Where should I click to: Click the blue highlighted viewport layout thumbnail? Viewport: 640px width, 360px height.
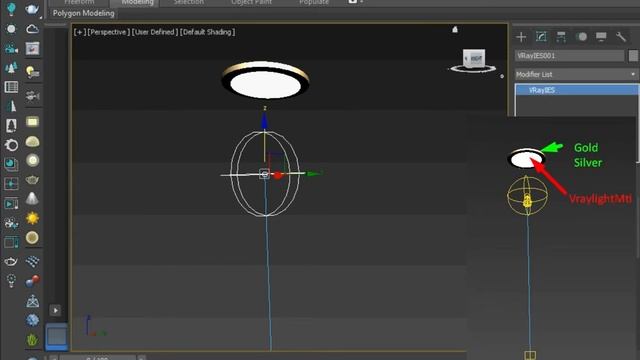[x=56, y=337]
